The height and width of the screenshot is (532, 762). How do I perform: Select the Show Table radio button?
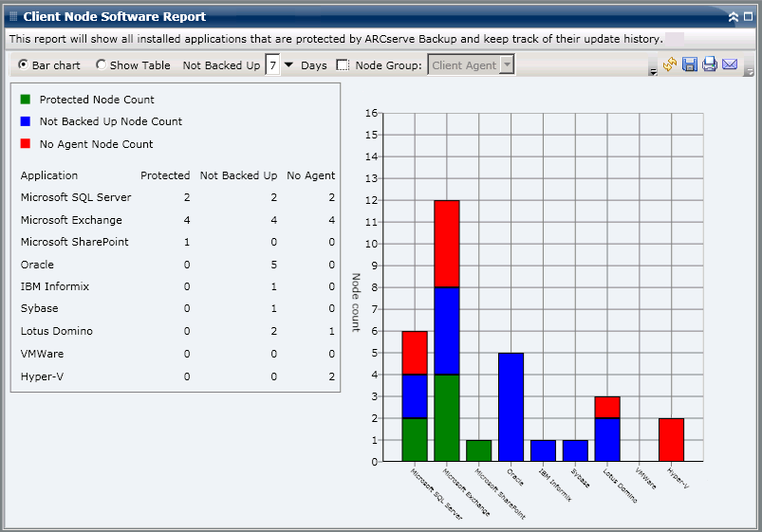coord(101,64)
